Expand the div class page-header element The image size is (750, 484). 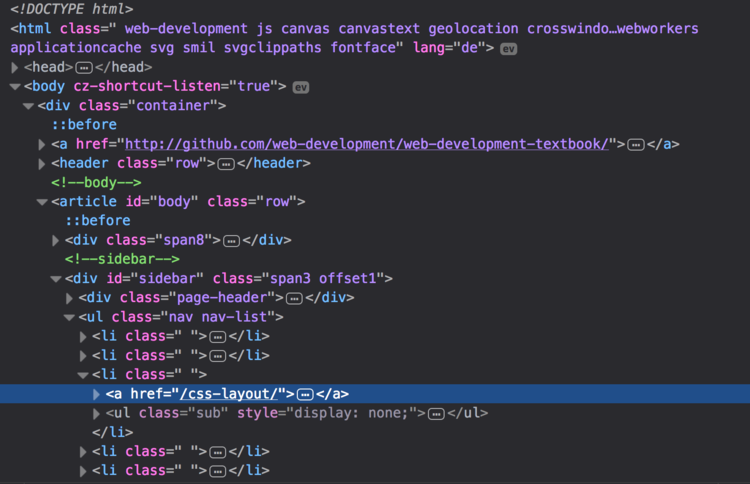click(x=69, y=298)
